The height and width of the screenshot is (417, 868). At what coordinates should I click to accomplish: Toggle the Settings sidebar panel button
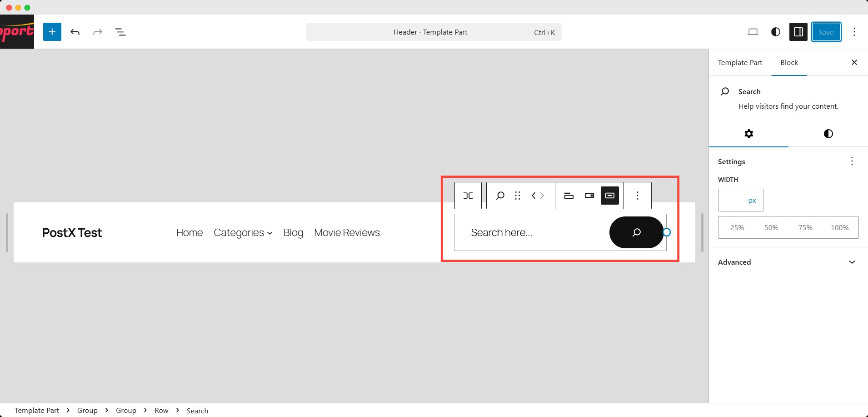click(x=798, y=32)
